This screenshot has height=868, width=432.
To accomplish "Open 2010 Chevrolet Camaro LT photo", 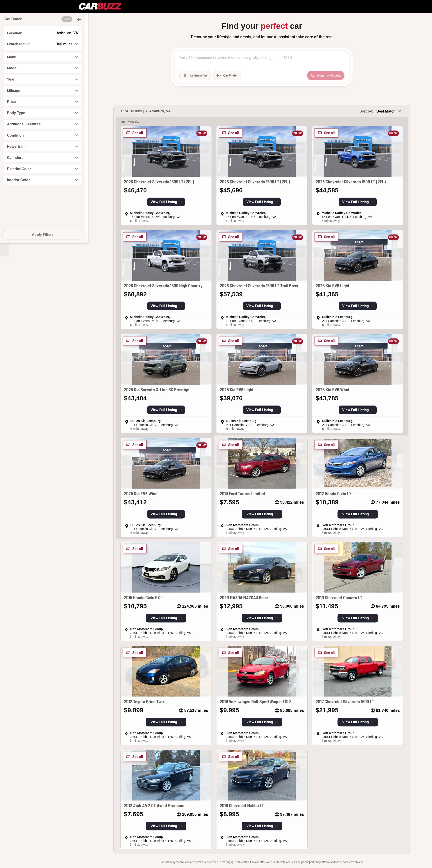I will coord(358,567).
